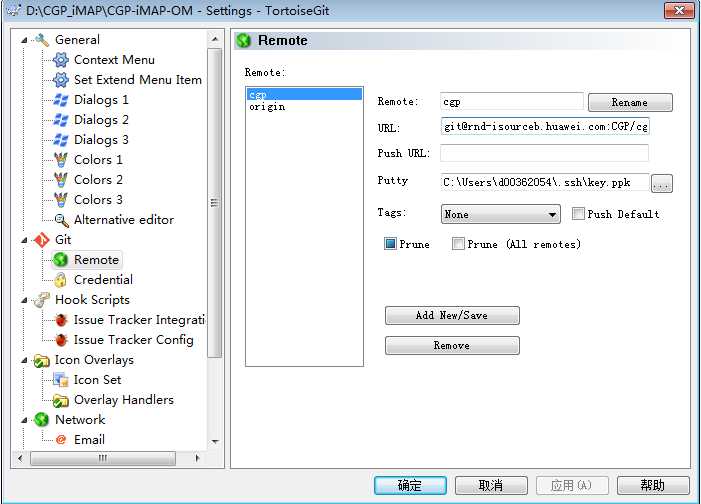The height and width of the screenshot is (504, 701).
Task: Click the green globe icon in Remote header
Action: point(244,40)
